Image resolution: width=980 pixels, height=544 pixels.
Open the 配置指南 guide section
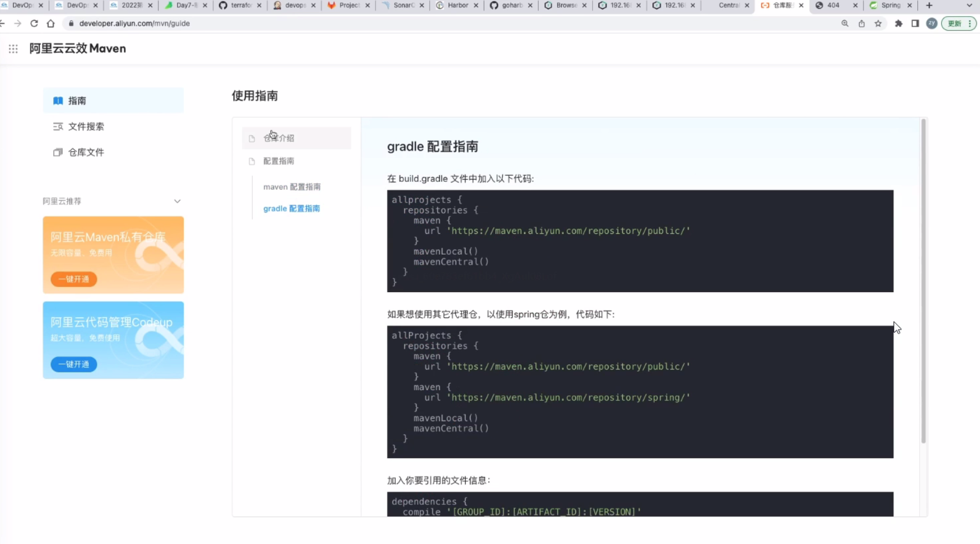[296, 161]
